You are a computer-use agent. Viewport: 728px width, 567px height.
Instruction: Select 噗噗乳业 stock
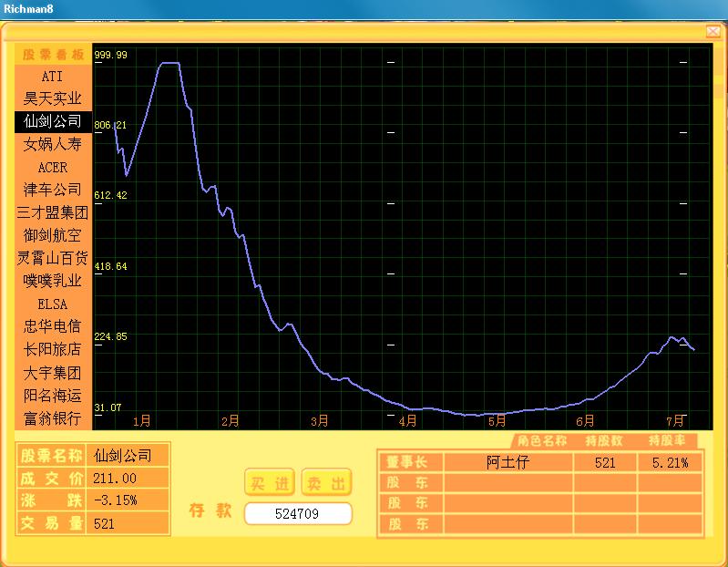coord(53,281)
